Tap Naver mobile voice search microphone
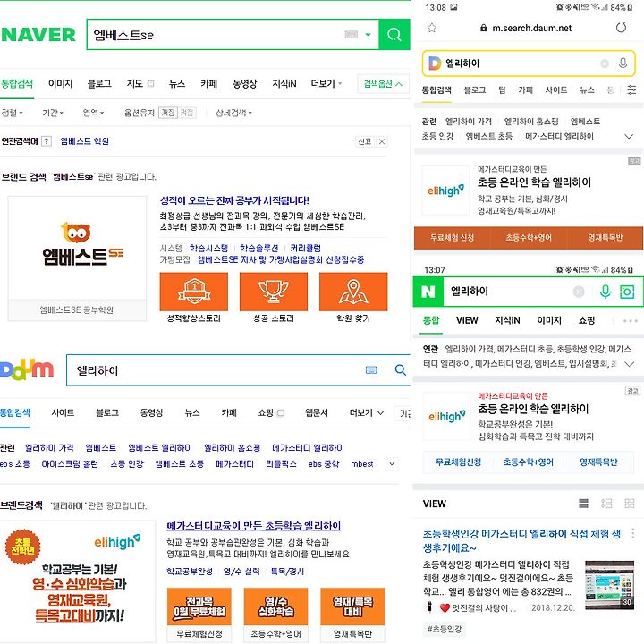The height and width of the screenshot is (644, 644). point(605,292)
